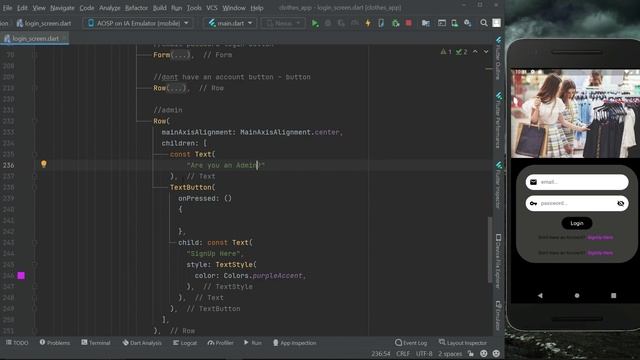Go to next highlighted error arrow
The width and height of the screenshot is (640, 360).
click(x=486, y=52)
